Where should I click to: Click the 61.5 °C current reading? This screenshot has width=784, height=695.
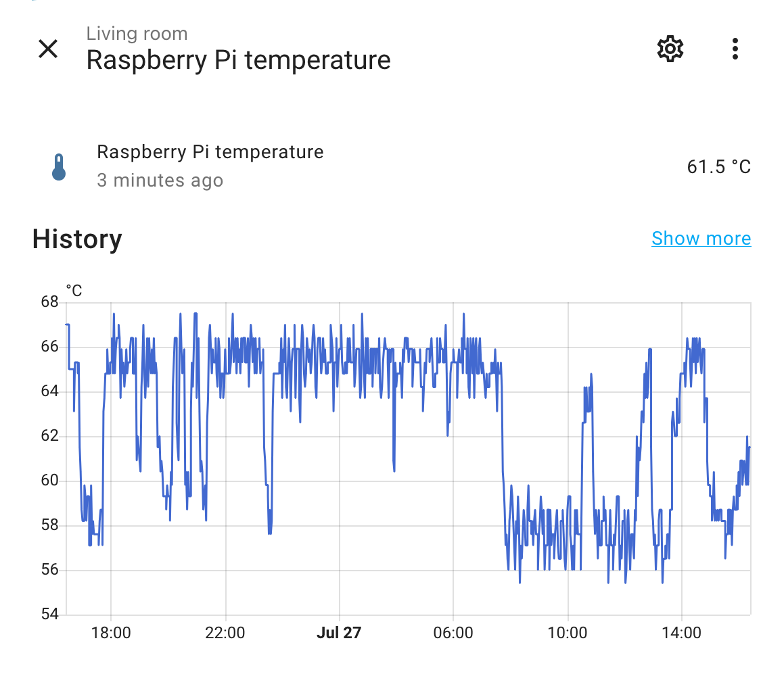[718, 167]
